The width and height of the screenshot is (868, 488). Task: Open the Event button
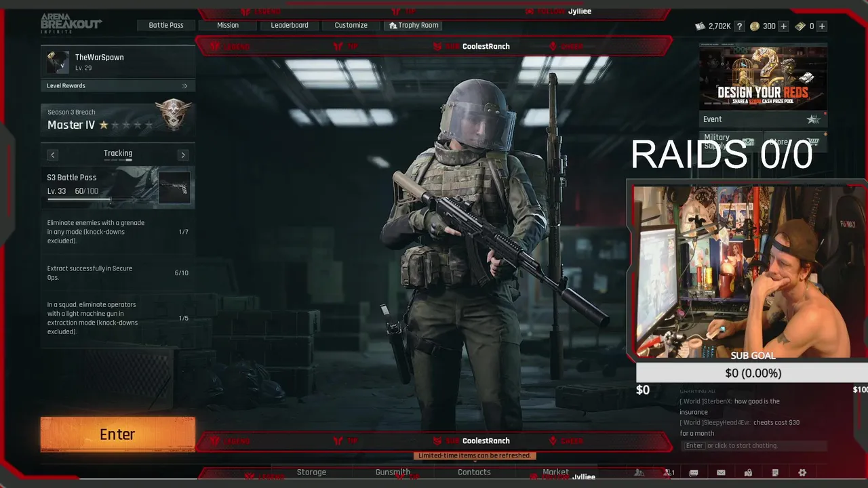point(763,119)
